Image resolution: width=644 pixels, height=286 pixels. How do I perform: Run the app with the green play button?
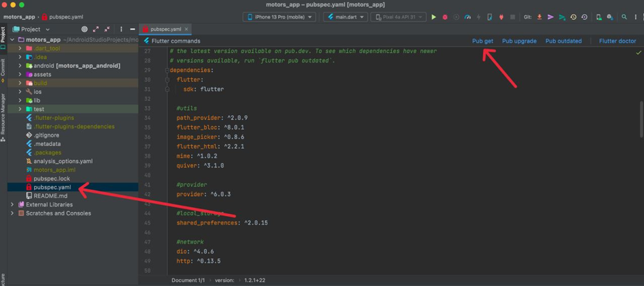[433, 17]
